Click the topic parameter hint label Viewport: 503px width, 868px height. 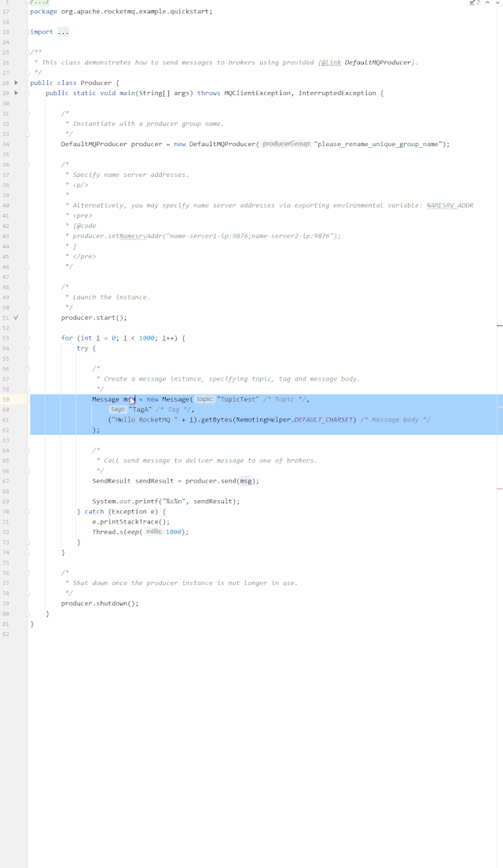pos(204,399)
